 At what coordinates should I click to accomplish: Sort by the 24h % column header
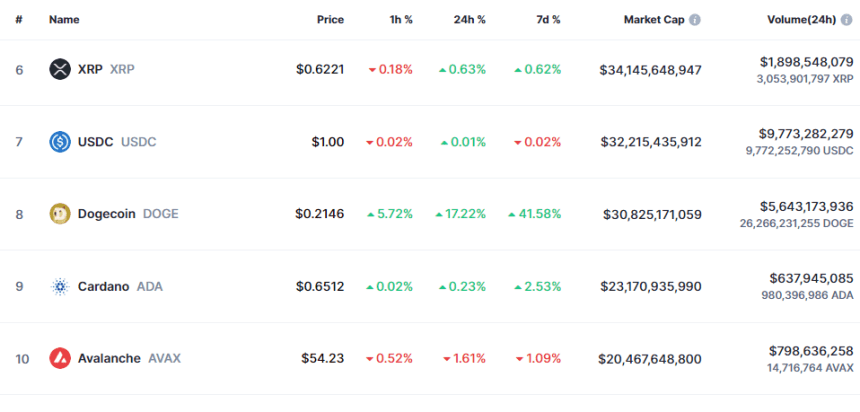coord(469,20)
